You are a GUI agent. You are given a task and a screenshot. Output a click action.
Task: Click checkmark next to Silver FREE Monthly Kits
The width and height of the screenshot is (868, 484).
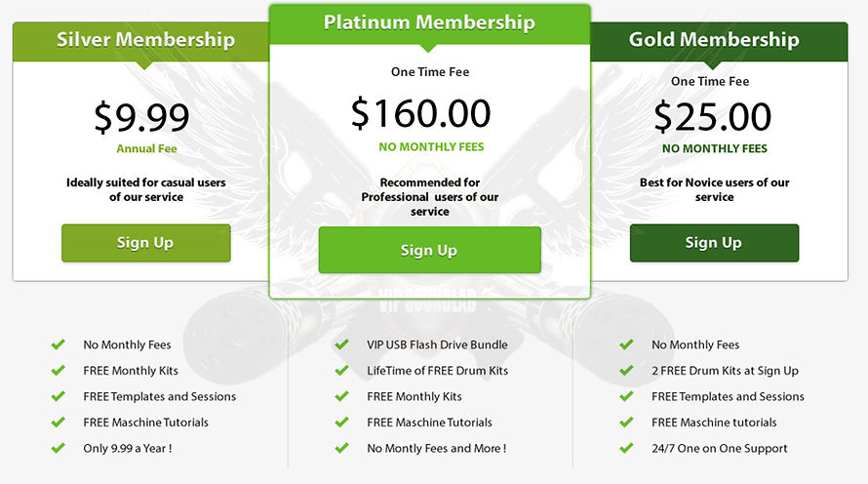pyautogui.click(x=59, y=370)
